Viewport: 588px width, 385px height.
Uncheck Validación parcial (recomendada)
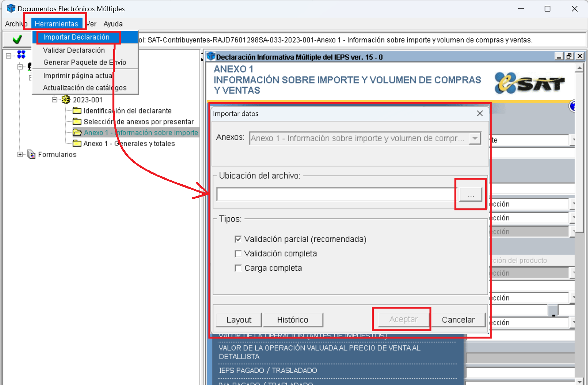click(x=238, y=239)
